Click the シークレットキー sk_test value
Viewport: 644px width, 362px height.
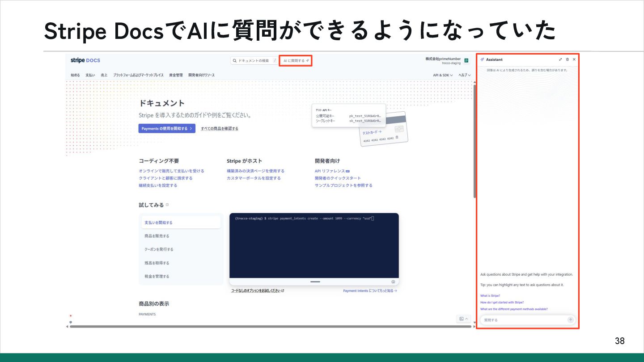365,121
